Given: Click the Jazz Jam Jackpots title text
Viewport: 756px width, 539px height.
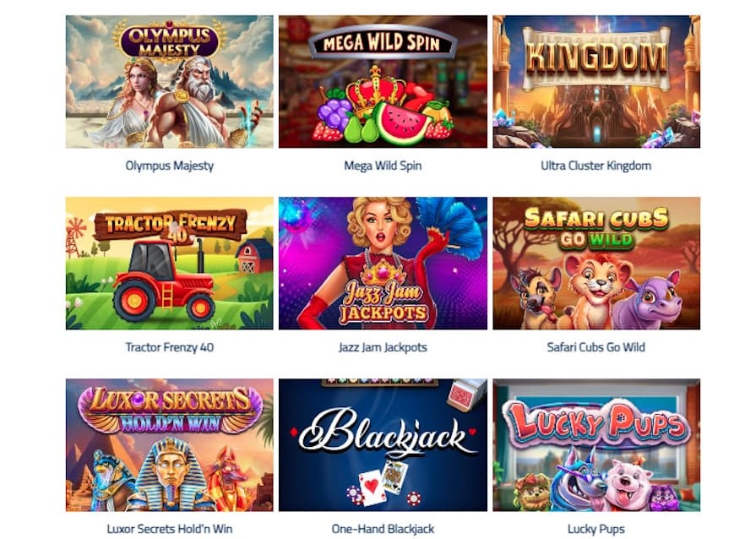Looking at the screenshot, I should [383, 347].
